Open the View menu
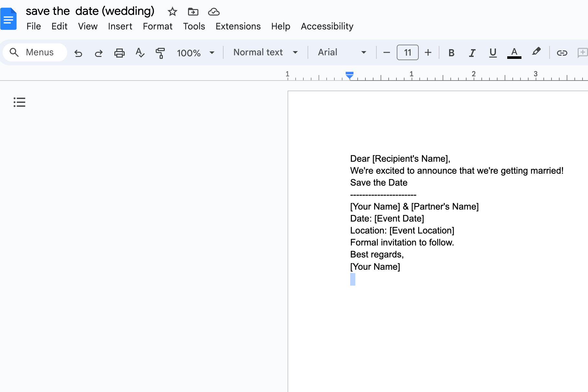This screenshot has width=588, height=392. click(88, 26)
